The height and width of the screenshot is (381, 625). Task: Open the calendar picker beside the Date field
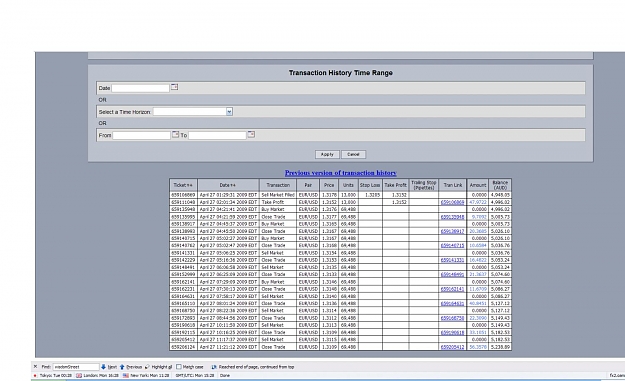(174, 87)
